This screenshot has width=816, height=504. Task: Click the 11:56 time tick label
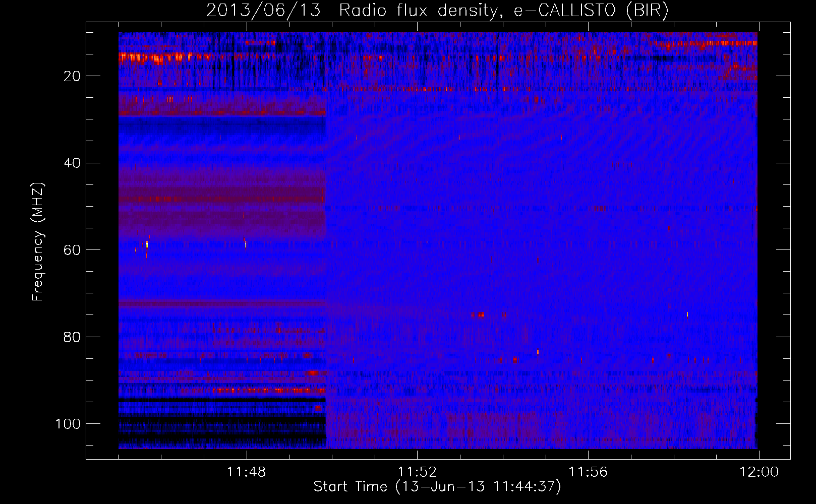click(x=588, y=472)
